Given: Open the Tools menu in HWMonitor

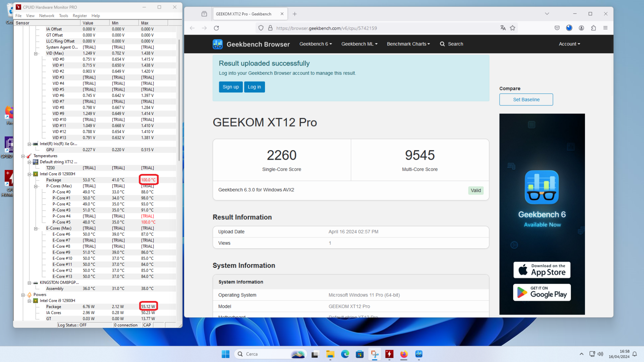Looking at the screenshot, I should point(64,16).
